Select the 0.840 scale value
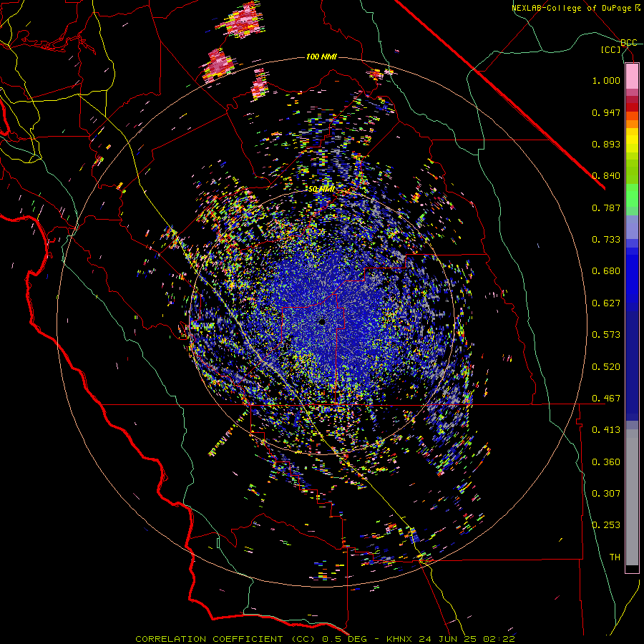The height and width of the screenshot is (644, 644). [x=606, y=176]
